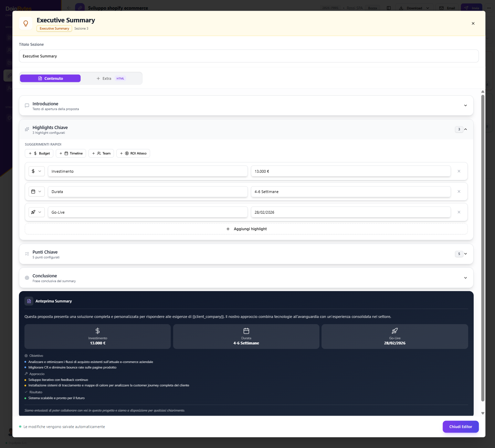This screenshot has height=448, width=495.
Task: Add the Budget quick suggestion
Action: click(x=39, y=153)
